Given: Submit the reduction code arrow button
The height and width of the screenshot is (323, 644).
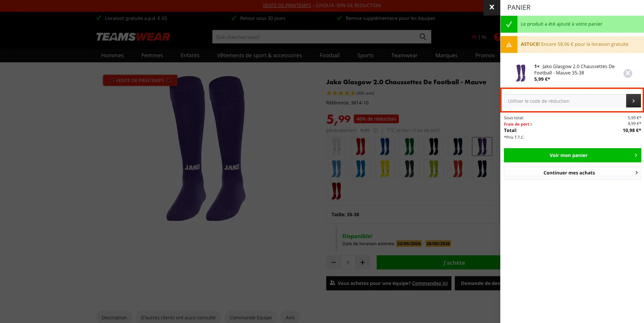Looking at the screenshot, I should click(x=633, y=101).
